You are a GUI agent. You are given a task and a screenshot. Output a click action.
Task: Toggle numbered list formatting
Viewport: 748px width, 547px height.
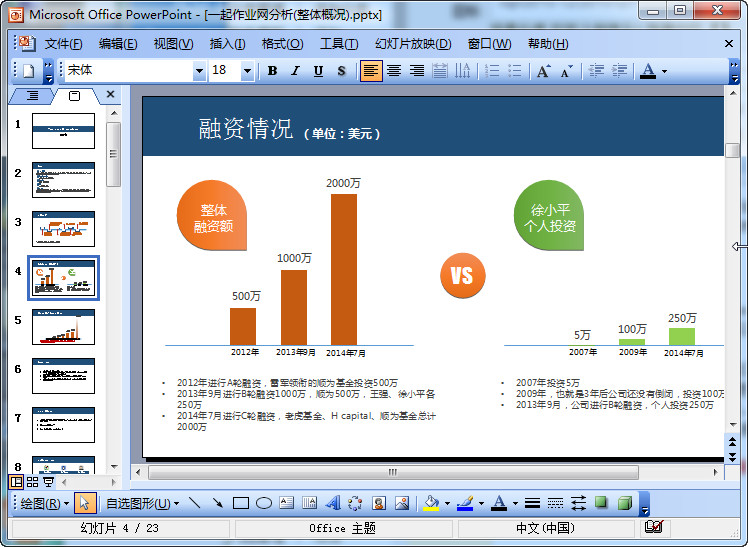[492, 71]
